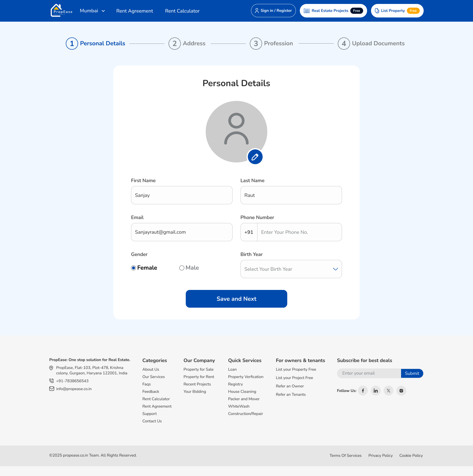Image resolution: width=473 pixels, height=476 pixels.
Task: Select the Female gender radio button
Action: coord(134,268)
